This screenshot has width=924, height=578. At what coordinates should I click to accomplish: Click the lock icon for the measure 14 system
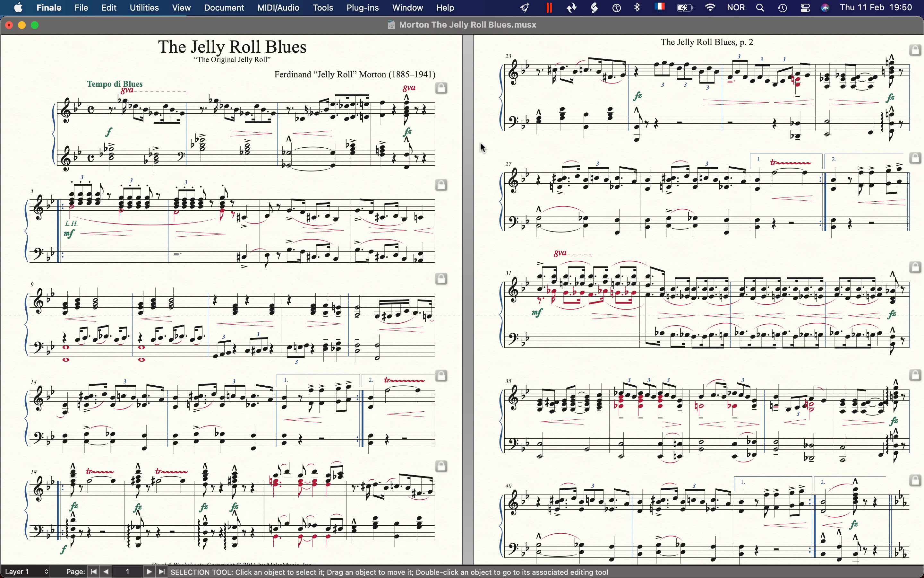[442, 376]
